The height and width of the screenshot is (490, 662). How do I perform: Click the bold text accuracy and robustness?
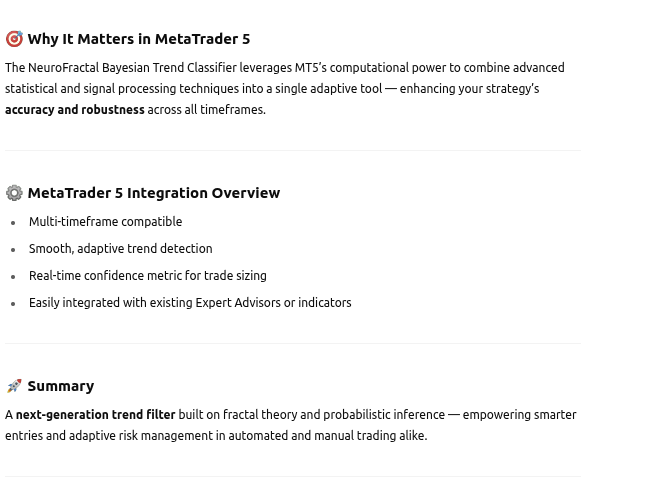coord(75,110)
